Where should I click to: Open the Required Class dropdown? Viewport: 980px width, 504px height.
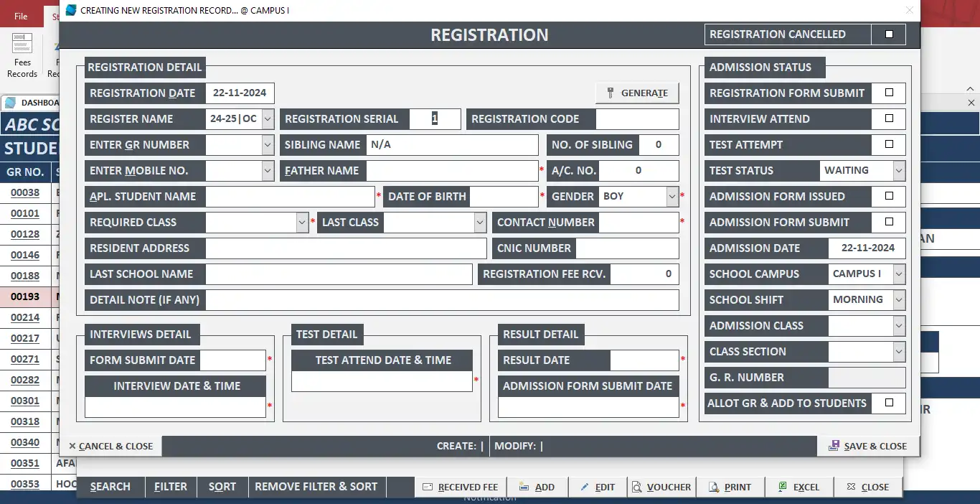click(302, 222)
